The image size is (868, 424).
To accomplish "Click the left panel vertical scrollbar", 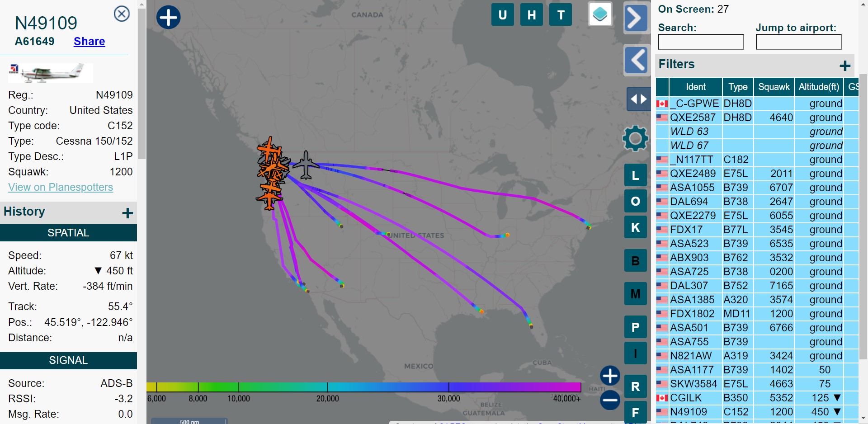I will [142, 84].
